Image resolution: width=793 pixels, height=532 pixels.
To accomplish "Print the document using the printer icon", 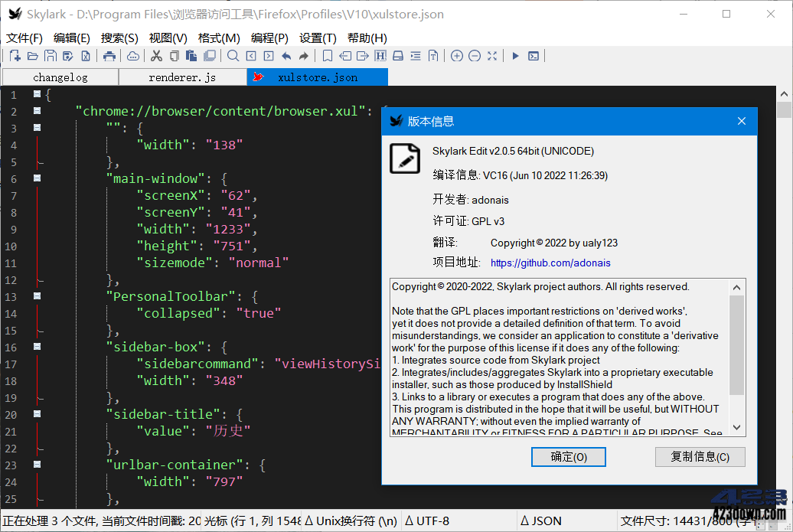I will (x=109, y=56).
